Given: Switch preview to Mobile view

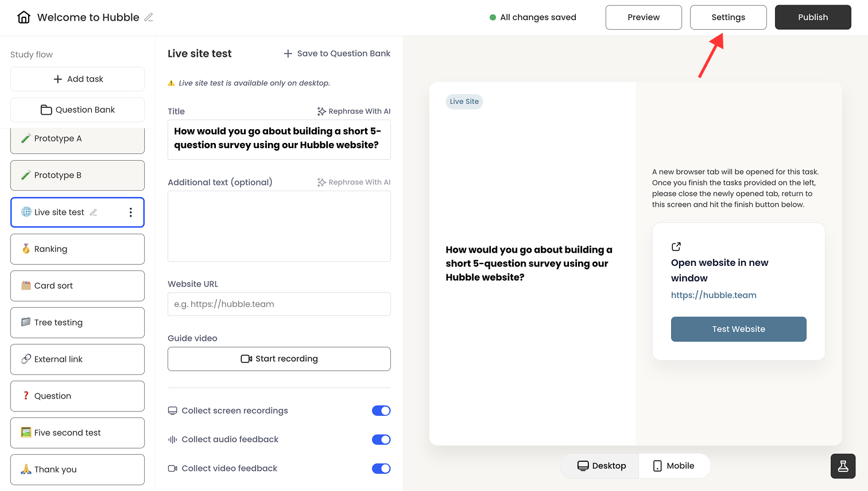Looking at the screenshot, I should click(x=674, y=466).
